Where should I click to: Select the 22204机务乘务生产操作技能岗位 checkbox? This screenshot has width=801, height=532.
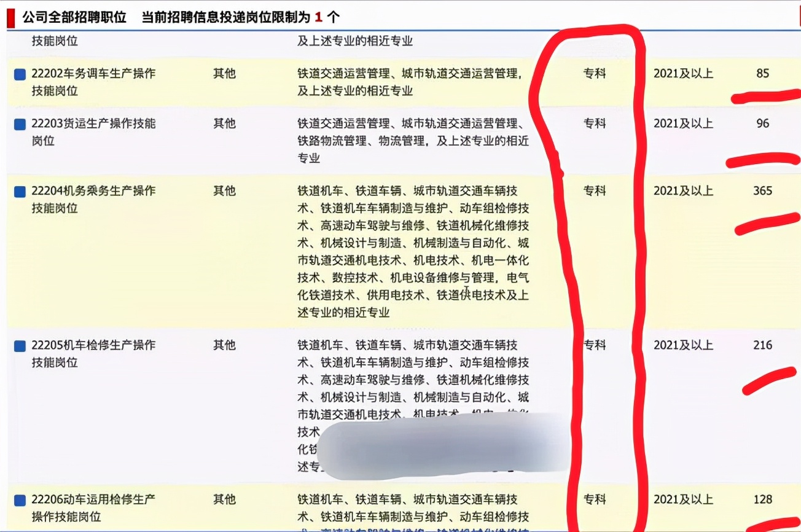point(20,192)
